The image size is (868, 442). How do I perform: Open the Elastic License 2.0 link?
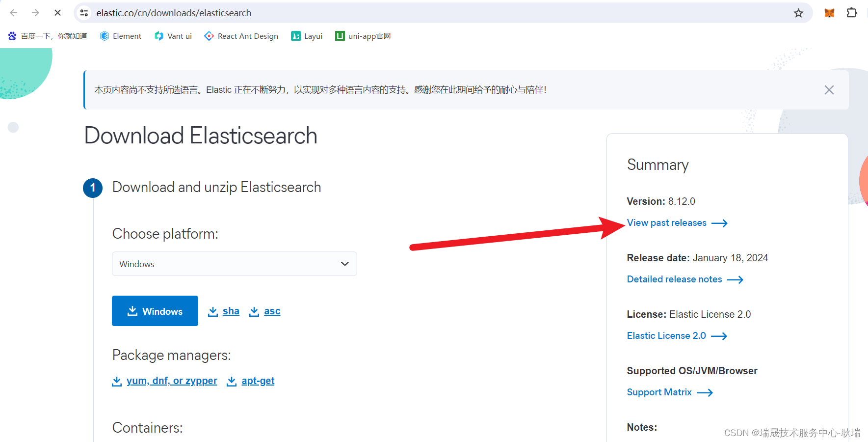[x=677, y=336]
